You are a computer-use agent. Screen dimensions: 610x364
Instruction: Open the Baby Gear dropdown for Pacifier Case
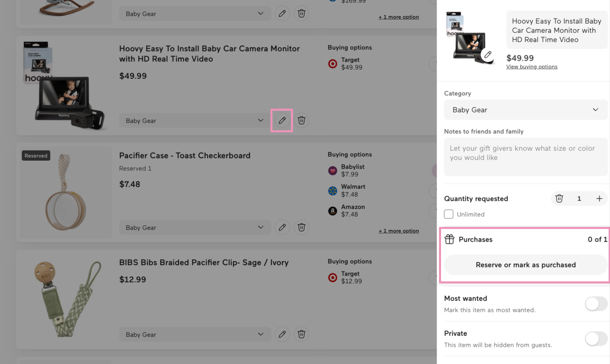pos(194,227)
